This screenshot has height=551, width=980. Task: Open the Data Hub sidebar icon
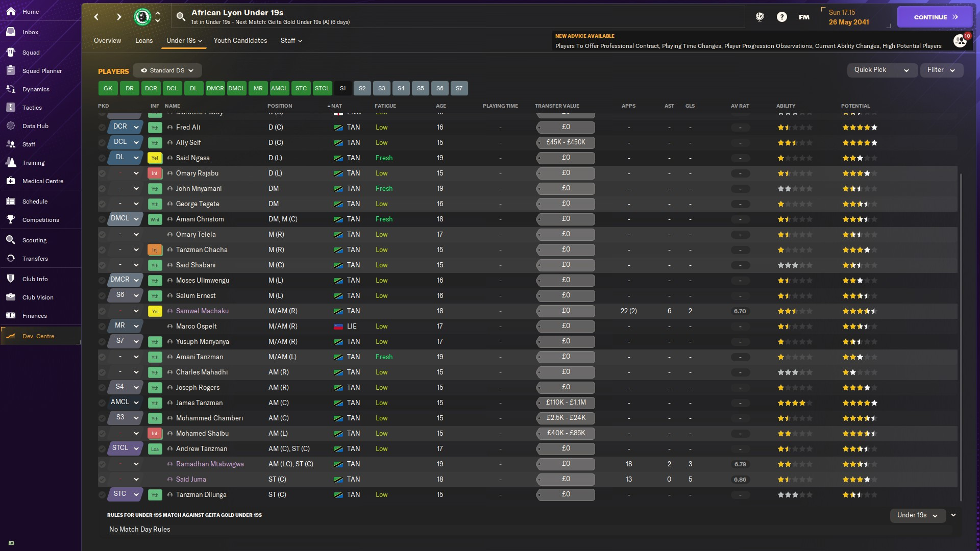(11, 126)
